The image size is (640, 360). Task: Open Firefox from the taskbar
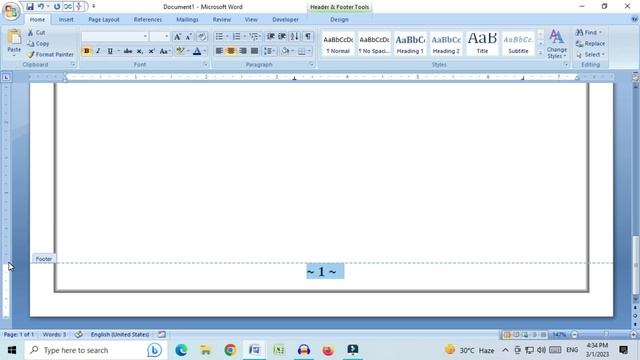[x=328, y=350]
